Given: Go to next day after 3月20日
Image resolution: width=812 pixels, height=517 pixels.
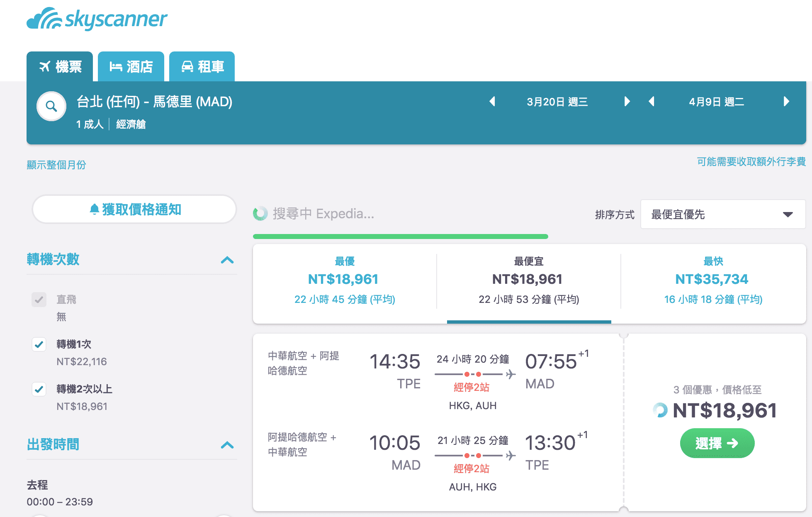Looking at the screenshot, I should (x=627, y=102).
